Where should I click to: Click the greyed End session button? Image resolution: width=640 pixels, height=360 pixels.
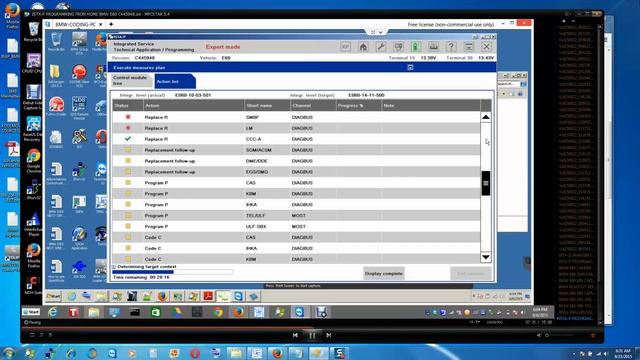click(x=471, y=273)
